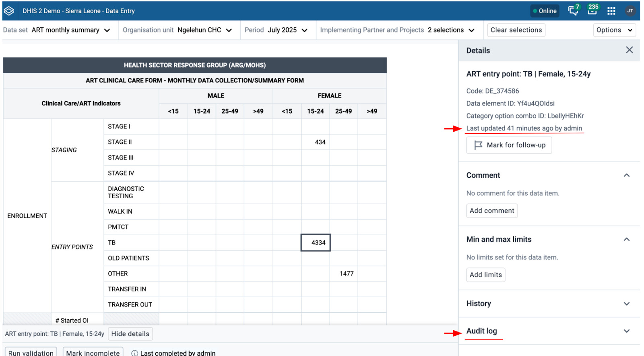Click the Online status indicator

pyautogui.click(x=544, y=11)
